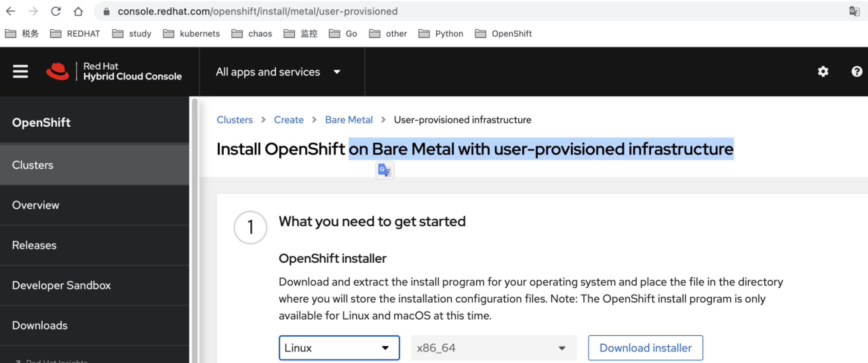Click the browser reload icon
Image resolution: width=868 pixels, height=363 pixels.
pos(56,11)
